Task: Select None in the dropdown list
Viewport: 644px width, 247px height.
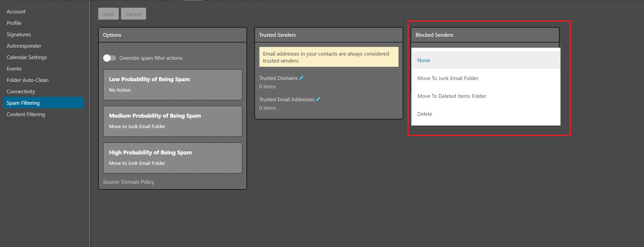Action: click(x=424, y=60)
